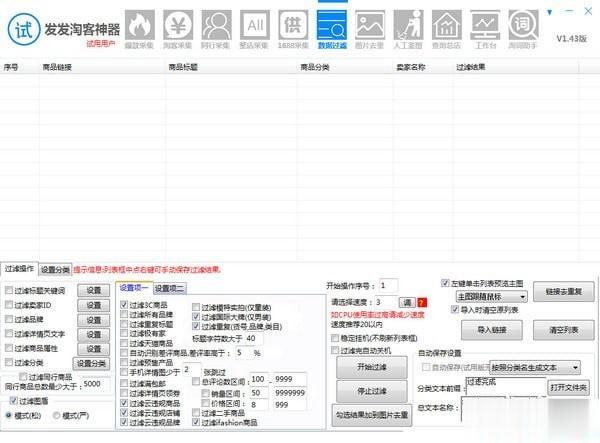Screen dimensions: 600x443
Task: Click the 商品链接 column header
Action: [57, 67]
